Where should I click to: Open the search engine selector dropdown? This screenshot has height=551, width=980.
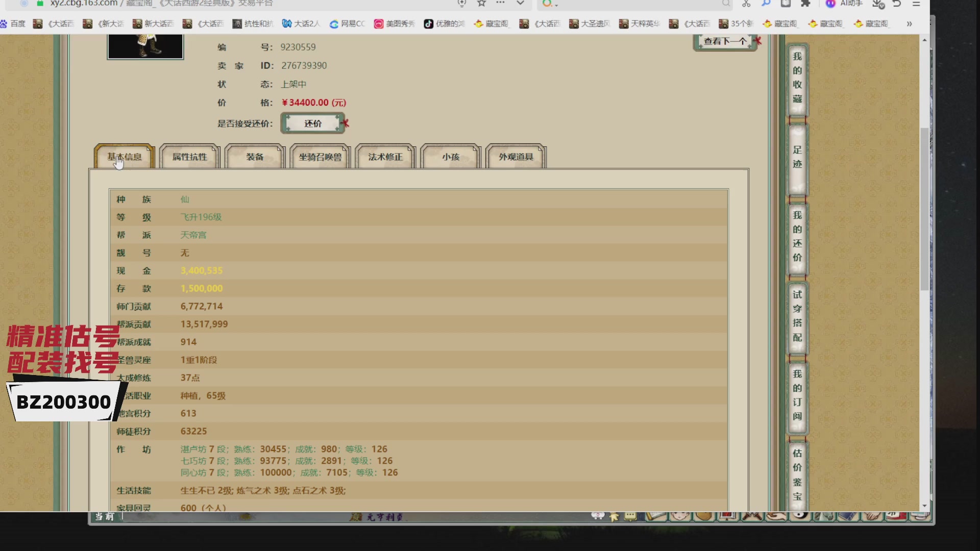(x=550, y=4)
